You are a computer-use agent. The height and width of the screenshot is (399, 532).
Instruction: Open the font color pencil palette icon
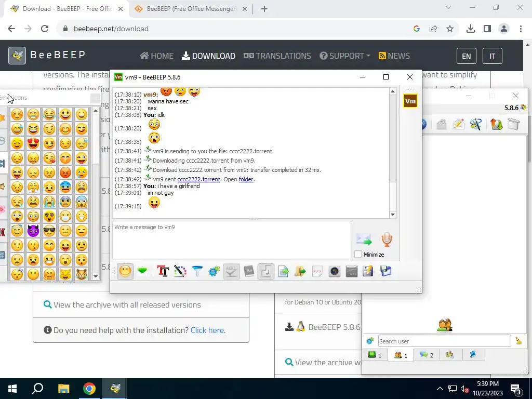click(x=180, y=271)
